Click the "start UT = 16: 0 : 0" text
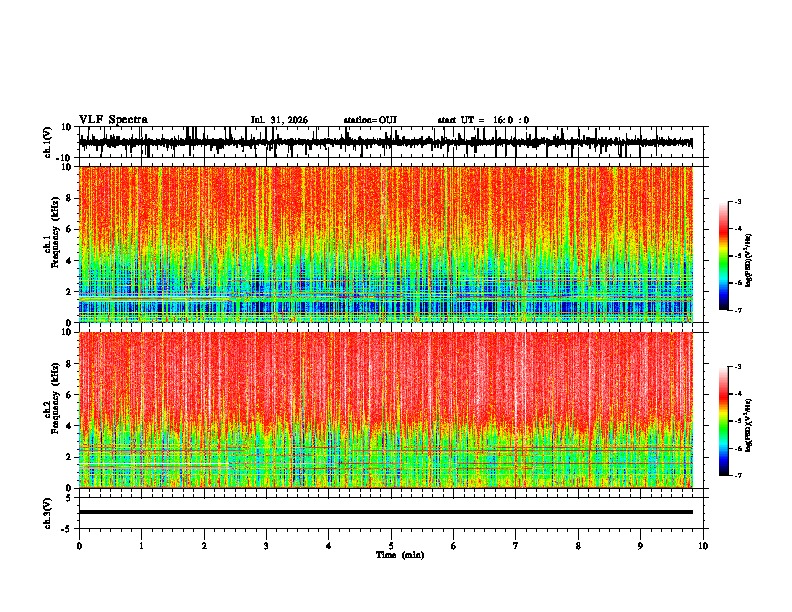The image size is (792, 612). pyautogui.click(x=483, y=120)
